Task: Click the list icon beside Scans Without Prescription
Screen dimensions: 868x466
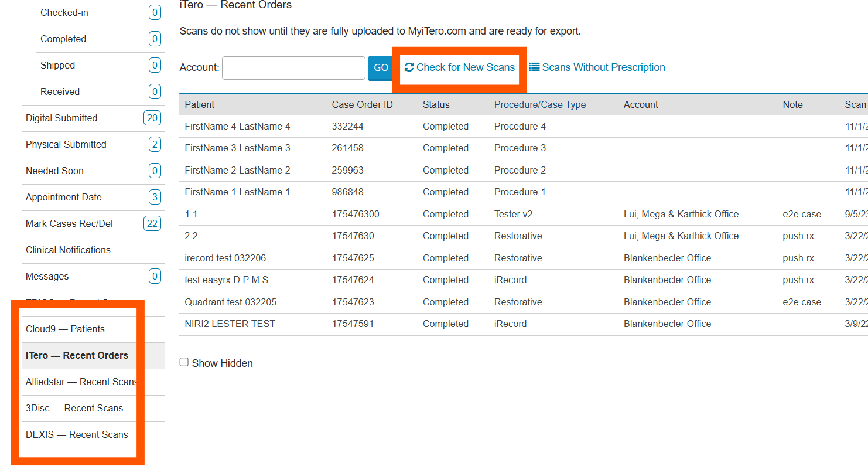Action: click(534, 67)
